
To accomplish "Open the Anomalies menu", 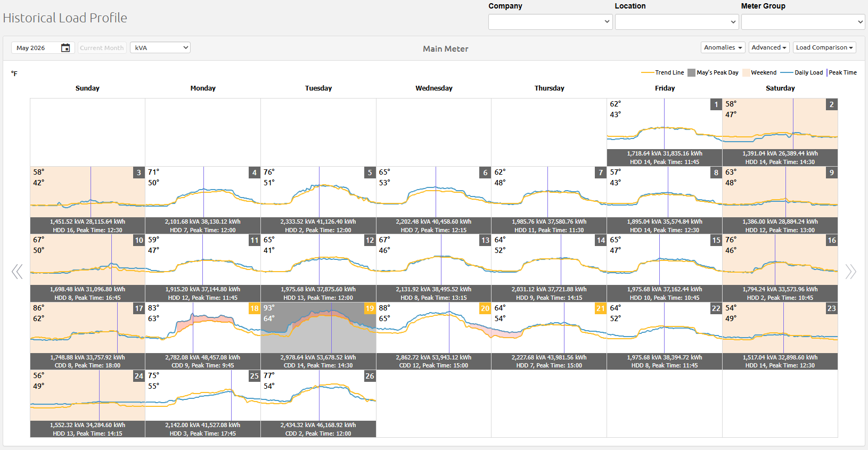I will coord(723,47).
